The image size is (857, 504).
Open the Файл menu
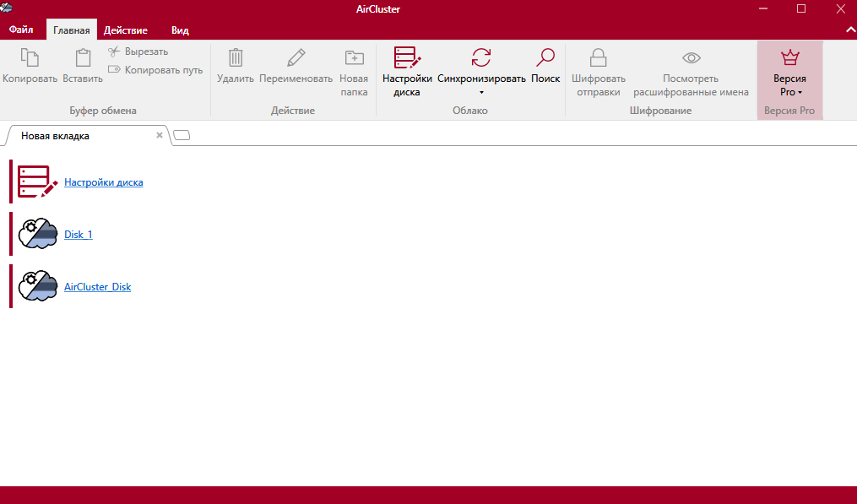click(21, 30)
